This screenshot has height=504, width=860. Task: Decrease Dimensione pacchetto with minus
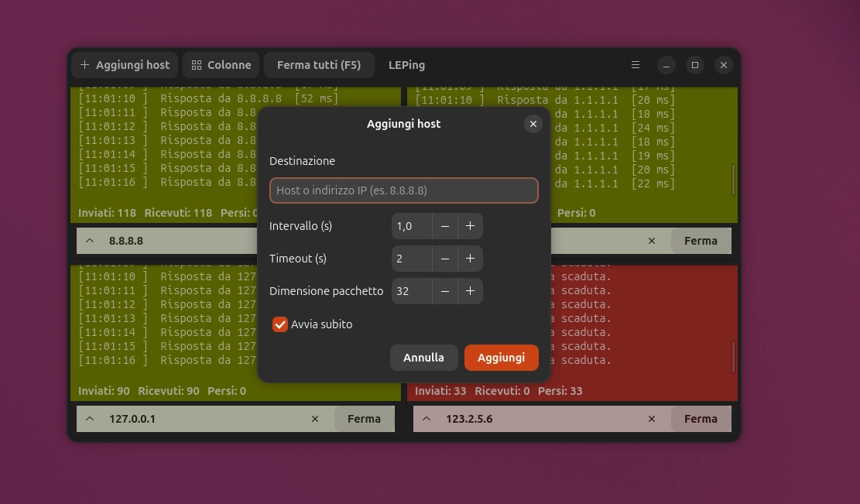click(x=445, y=291)
